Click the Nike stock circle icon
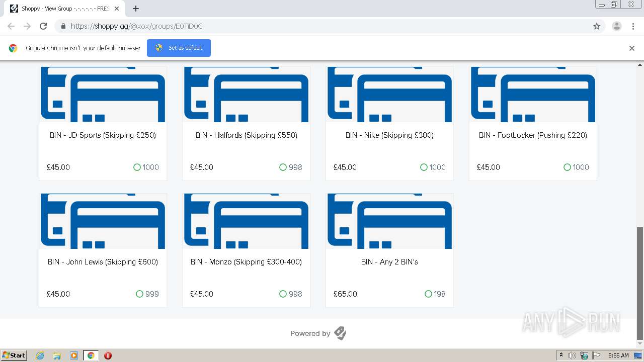This screenshot has height=362, width=644. point(424,167)
